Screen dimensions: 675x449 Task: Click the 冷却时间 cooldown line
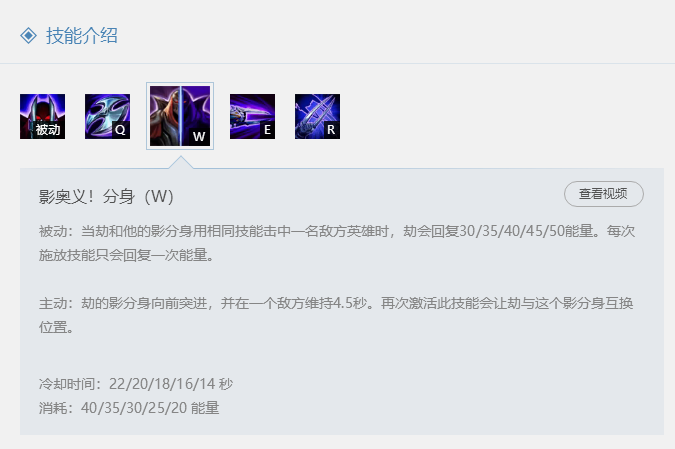[x=136, y=384]
